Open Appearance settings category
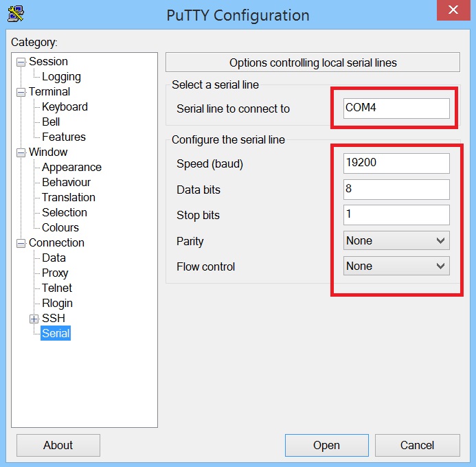 (71, 168)
